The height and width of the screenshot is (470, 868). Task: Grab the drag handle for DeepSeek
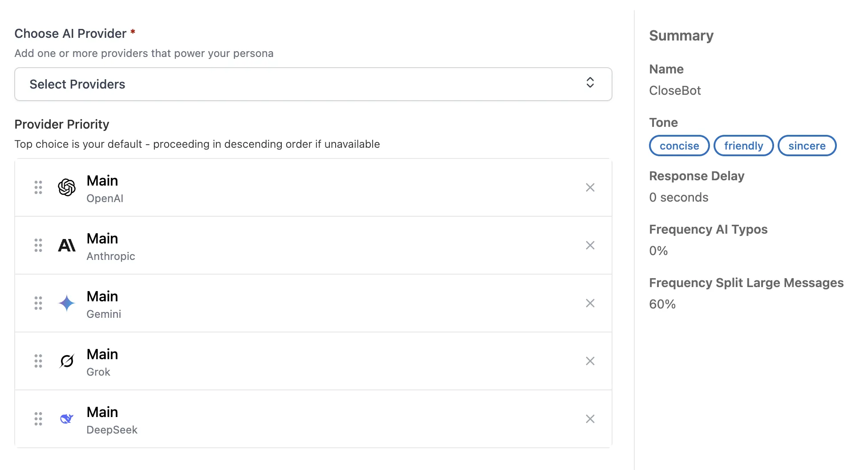(38, 419)
